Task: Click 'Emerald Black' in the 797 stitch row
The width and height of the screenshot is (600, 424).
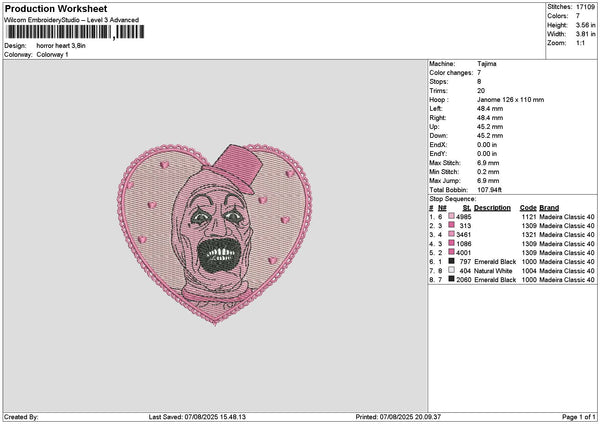Action: click(495, 262)
